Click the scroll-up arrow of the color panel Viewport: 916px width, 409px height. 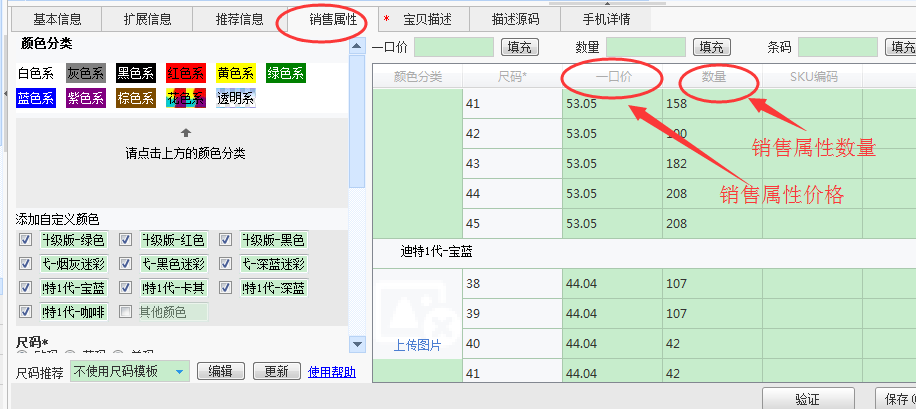click(356, 46)
